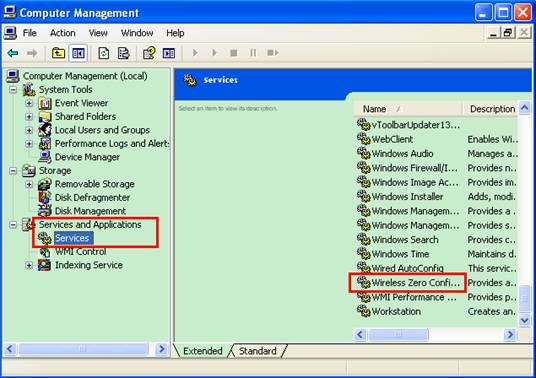Open the View menu
This screenshot has height=378, width=536.
click(x=98, y=33)
